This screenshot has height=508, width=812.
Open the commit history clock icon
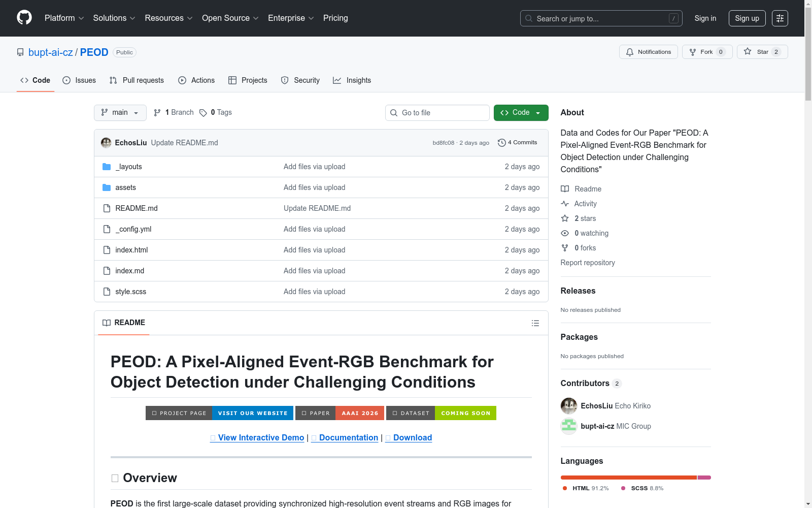502,143
